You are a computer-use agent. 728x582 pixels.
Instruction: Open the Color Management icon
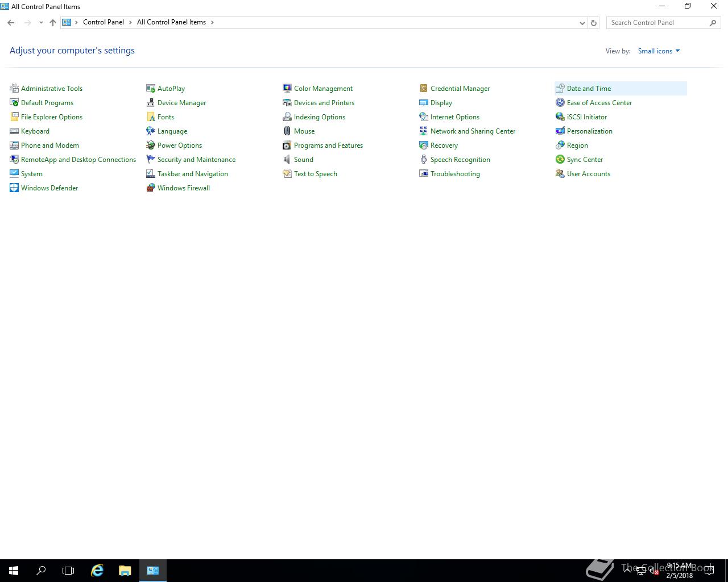pyautogui.click(x=287, y=88)
